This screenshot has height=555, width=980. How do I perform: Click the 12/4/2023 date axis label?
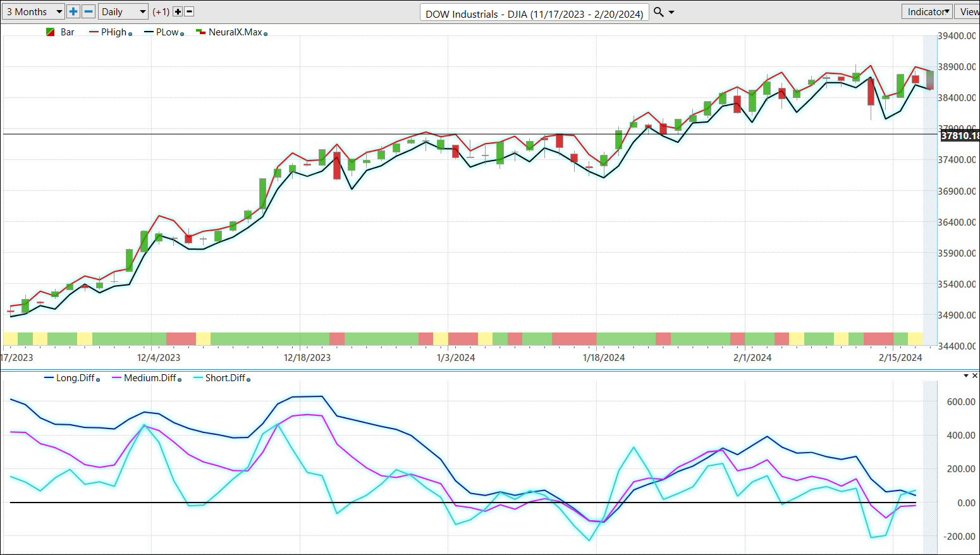(159, 358)
